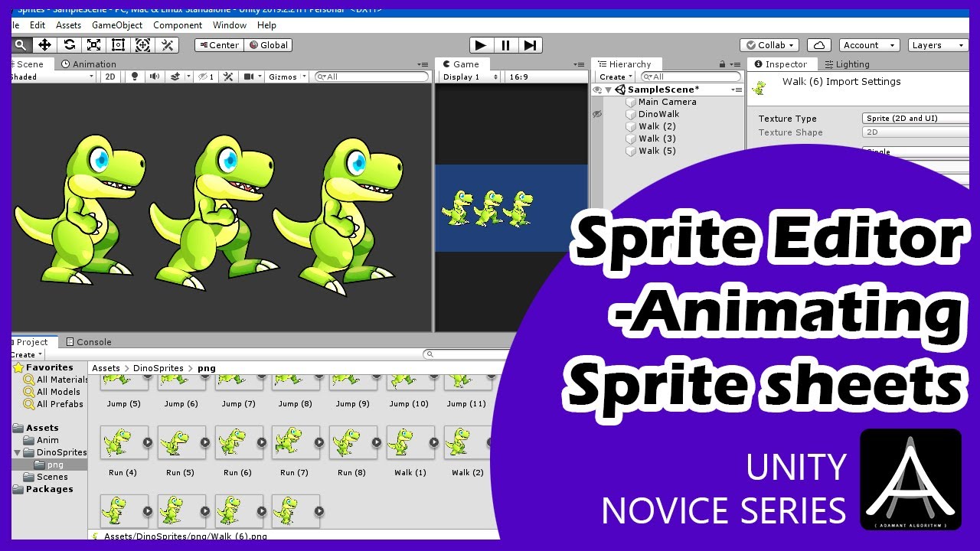Open the Gizmos dropdown

(287, 77)
